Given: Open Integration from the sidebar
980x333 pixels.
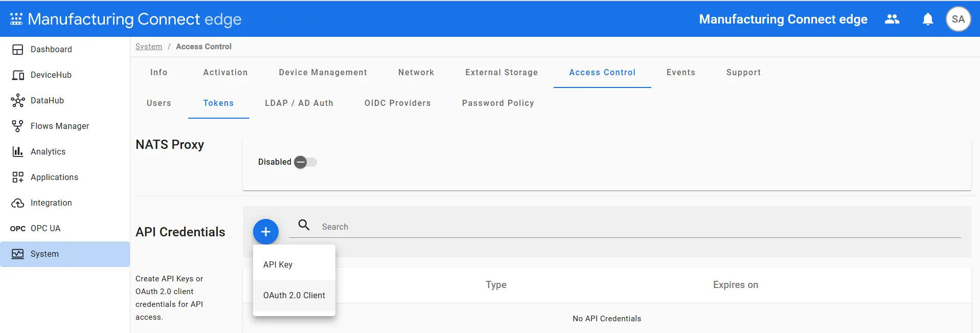Looking at the screenshot, I should (65, 203).
